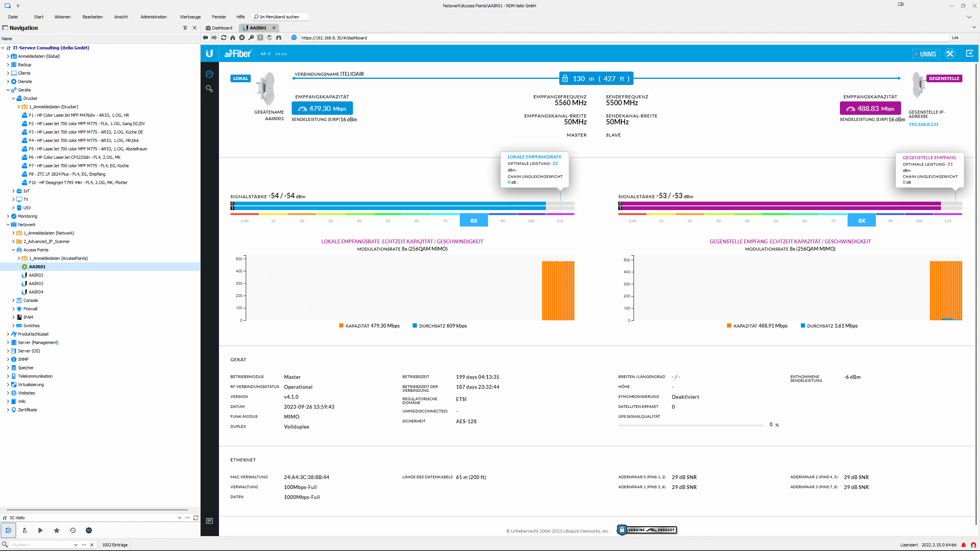This screenshot has width=980, height=551.
Task: Expand the Firewall folder
Action: click(13, 309)
